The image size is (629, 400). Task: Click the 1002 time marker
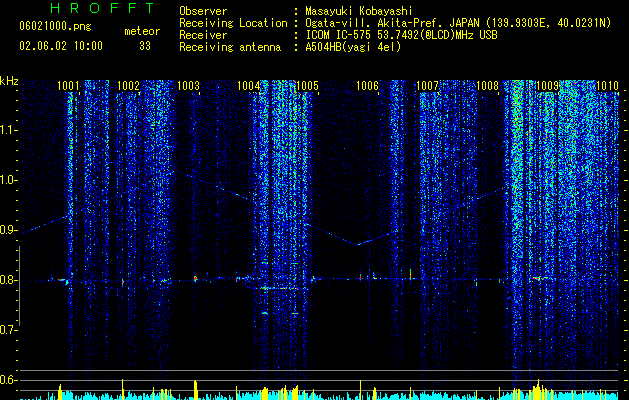coord(128,85)
